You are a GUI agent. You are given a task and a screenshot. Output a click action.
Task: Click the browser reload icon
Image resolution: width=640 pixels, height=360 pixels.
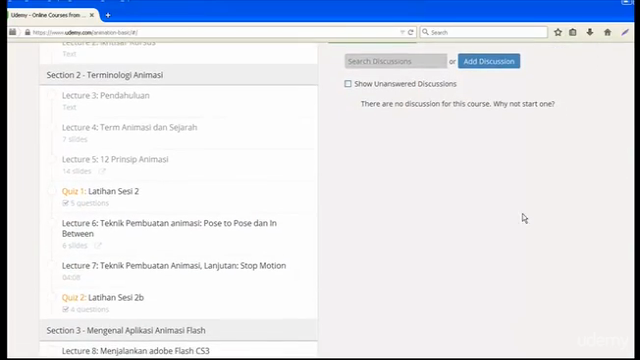[x=411, y=32]
